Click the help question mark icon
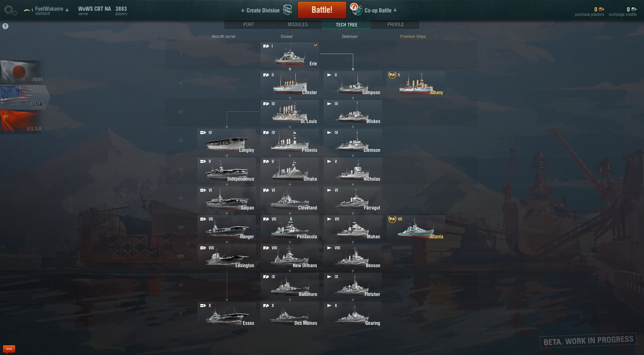 coord(5,26)
